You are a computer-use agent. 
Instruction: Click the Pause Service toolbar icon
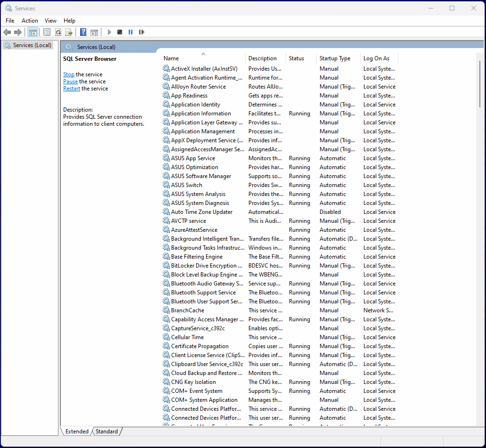pos(131,32)
